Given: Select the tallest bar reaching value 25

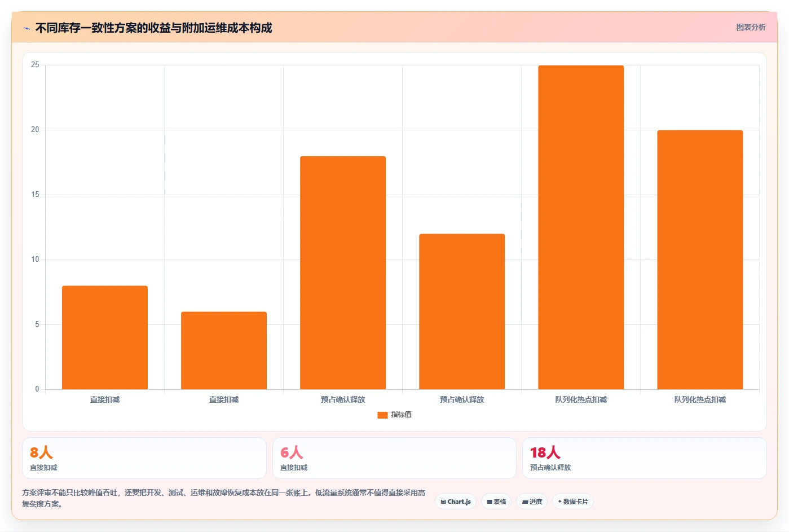Looking at the screenshot, I should pyautogui.click(x=581, y=227).
